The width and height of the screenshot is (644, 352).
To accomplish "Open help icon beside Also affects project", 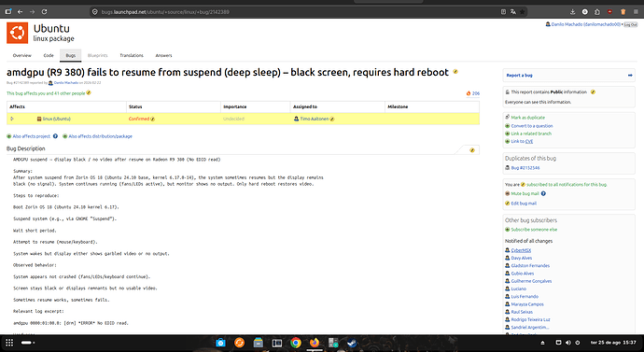I will [55, 136].
